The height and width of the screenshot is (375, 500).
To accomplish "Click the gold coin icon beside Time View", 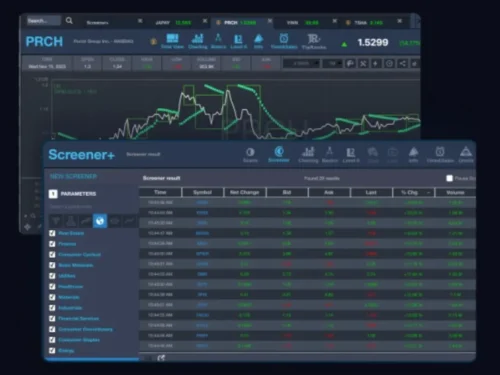I will coord(153,42).
